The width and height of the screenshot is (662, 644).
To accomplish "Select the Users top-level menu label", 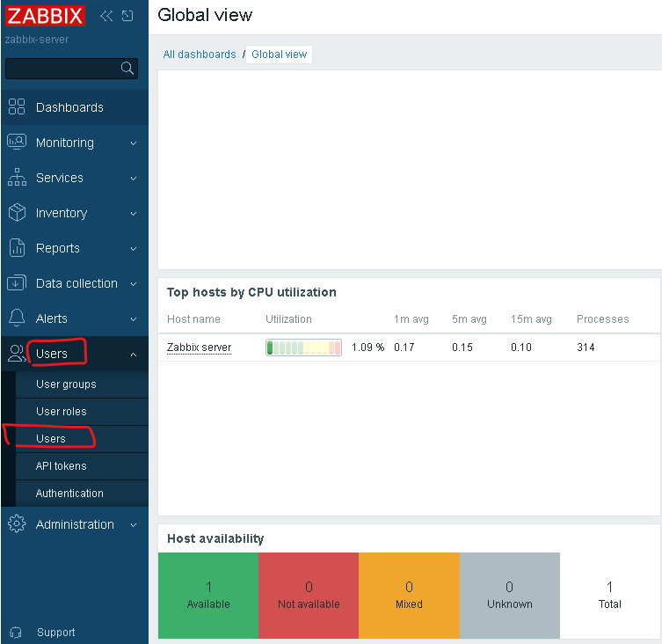I will pos(52,354).
